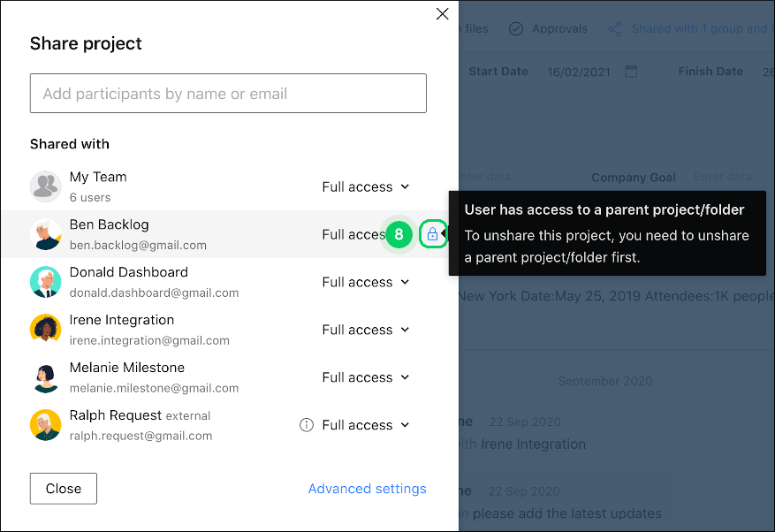
Task: Open Irene Integration's Full access dropdown
Action: click(366, 330)
